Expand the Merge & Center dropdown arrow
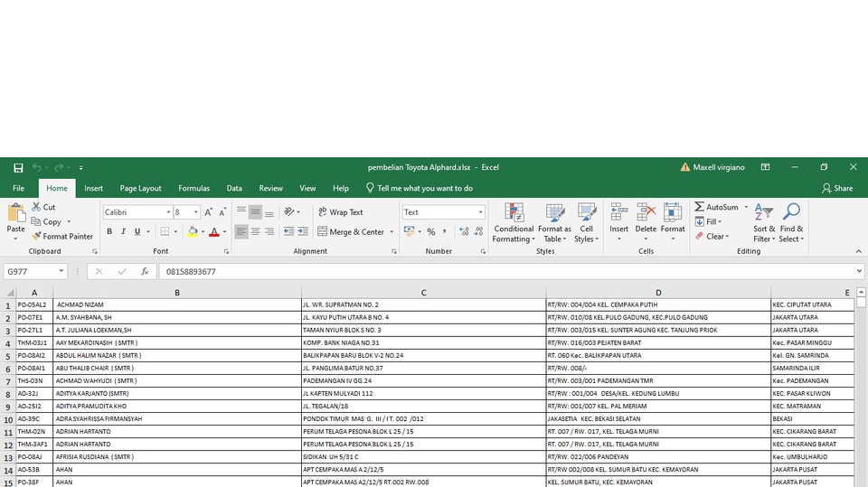The height and width of the screenshot is (487, 868). pos(392,232)
